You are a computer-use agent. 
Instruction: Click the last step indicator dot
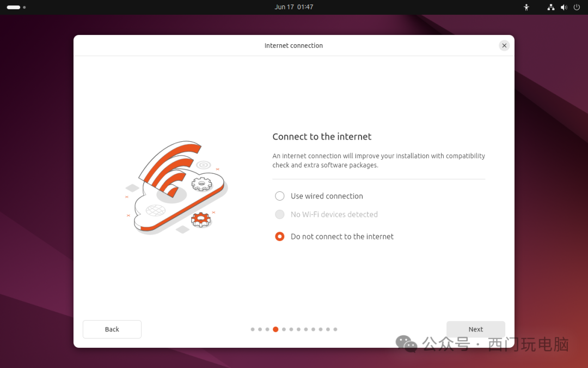pyautogui.click(x=335, y=329)
